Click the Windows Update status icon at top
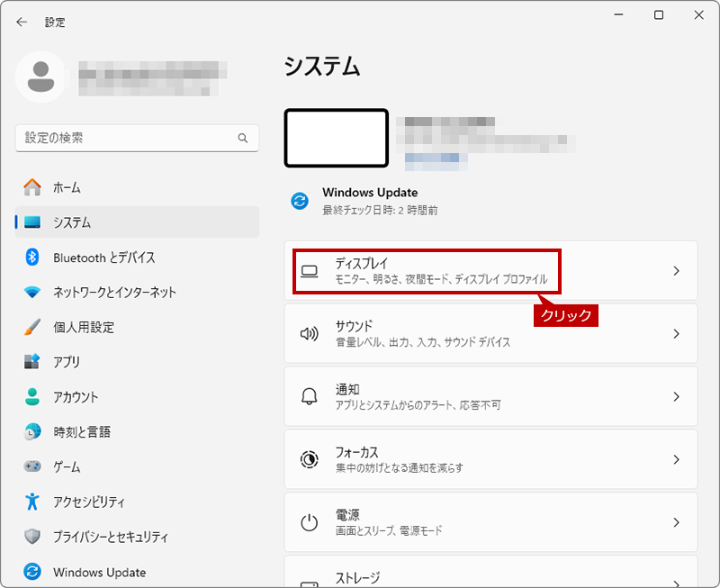Viewport: 720px width, 588px height. (x=300, y=201)
